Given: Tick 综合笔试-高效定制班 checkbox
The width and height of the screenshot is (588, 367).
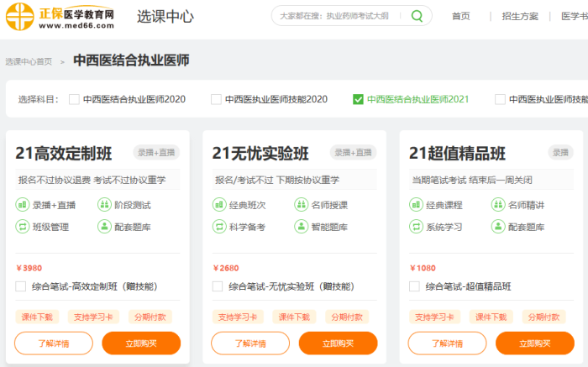Looking at the screenshot, I should 21,286.
